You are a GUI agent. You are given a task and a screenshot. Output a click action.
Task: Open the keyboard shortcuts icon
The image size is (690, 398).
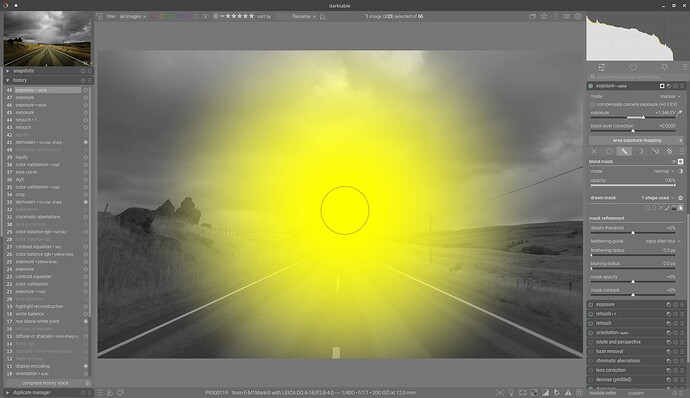tap(567, 16)
